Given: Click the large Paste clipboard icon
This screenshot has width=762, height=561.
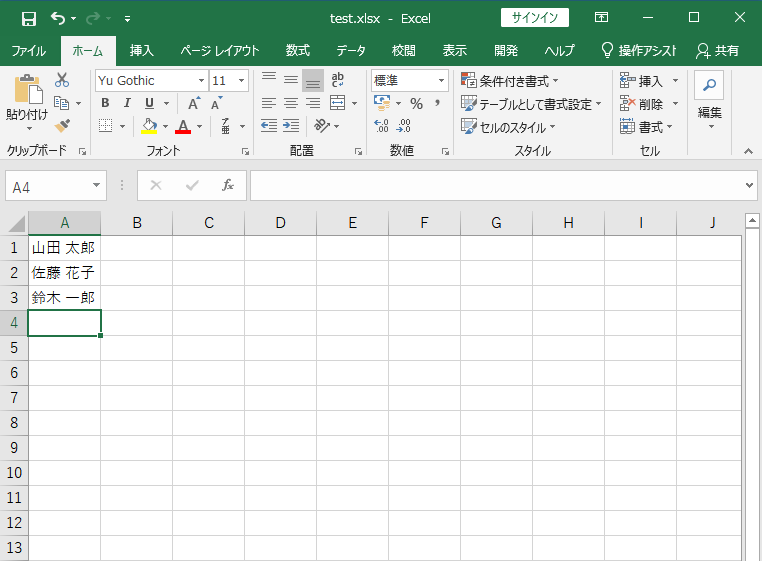Looking at the screenshot, I should [28, 89].
